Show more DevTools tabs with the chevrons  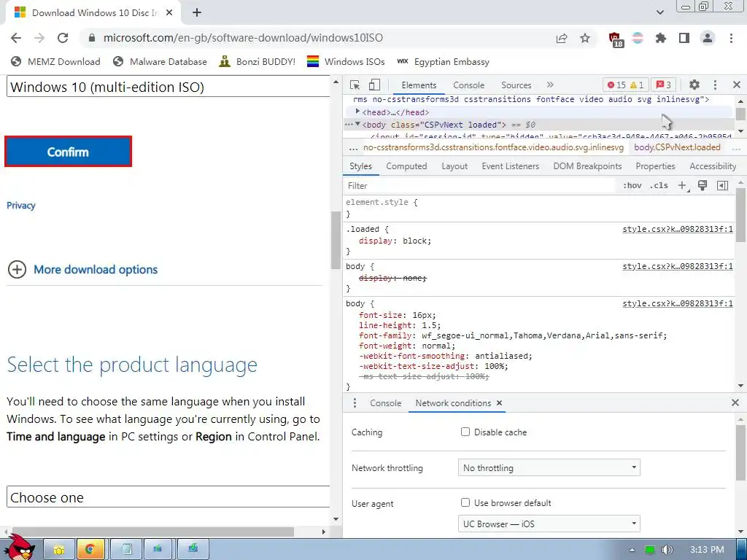pos(550,85)
